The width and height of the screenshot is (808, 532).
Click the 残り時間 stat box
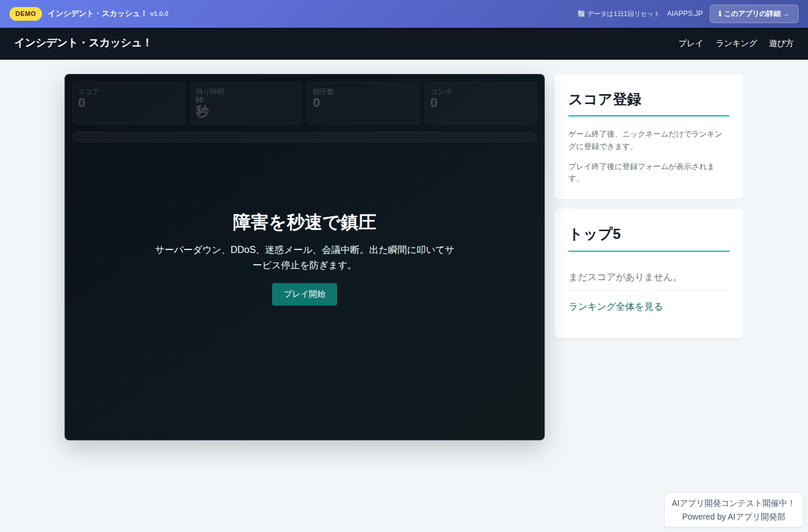(246, 103)
